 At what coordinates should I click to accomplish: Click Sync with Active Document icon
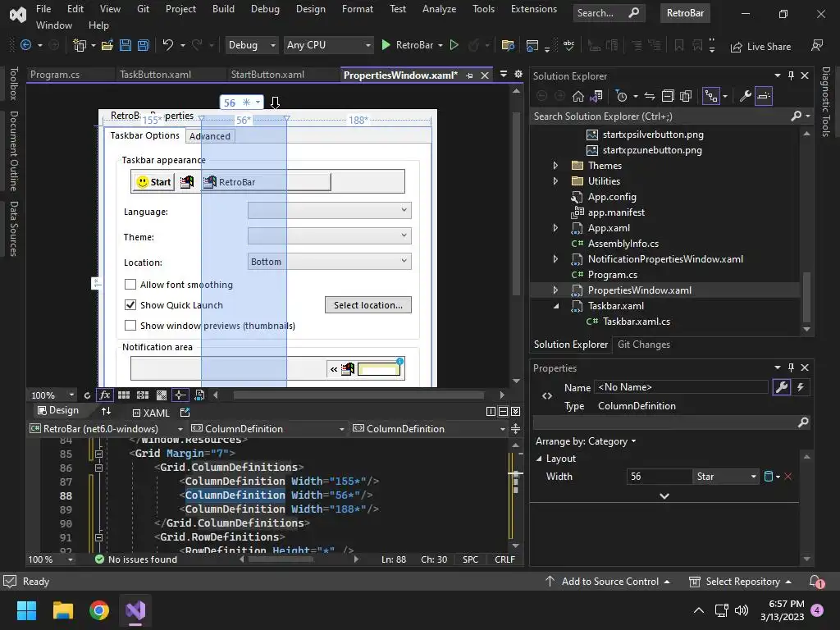[x=650, y=97]
